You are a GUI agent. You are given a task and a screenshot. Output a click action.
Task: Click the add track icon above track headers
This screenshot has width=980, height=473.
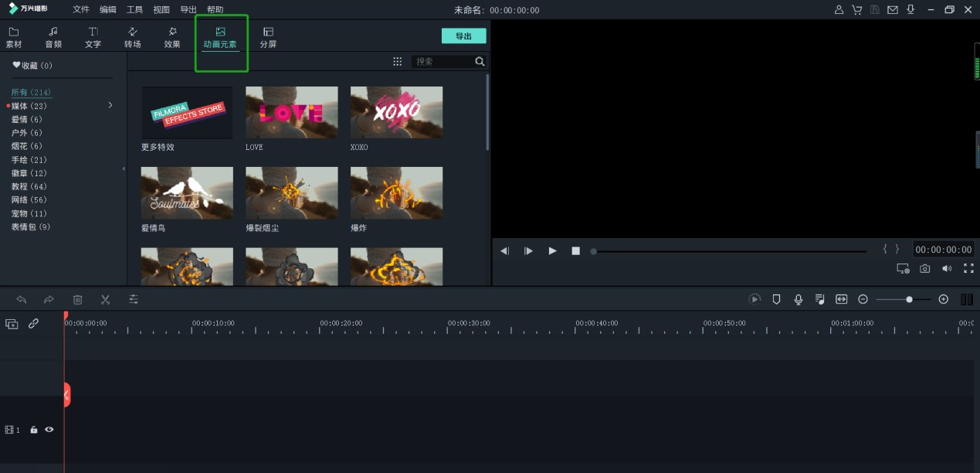tap(12, 324)
